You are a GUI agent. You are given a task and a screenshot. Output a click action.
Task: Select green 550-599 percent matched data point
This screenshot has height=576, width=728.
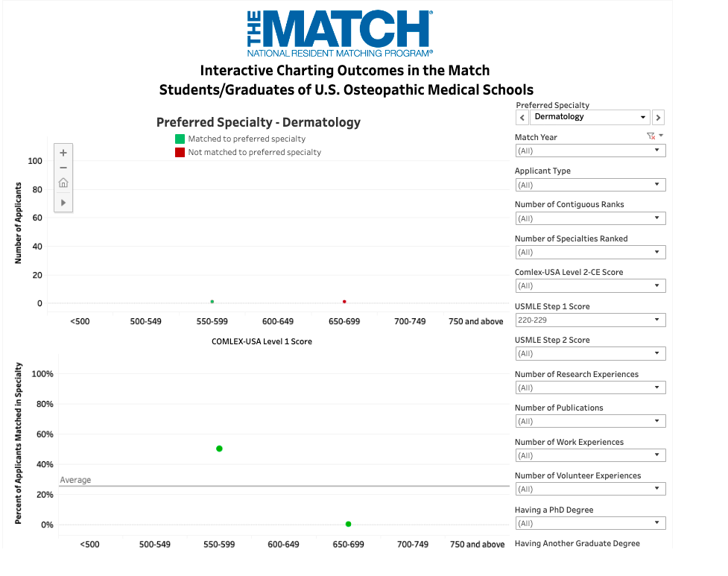tap(219, 449)
